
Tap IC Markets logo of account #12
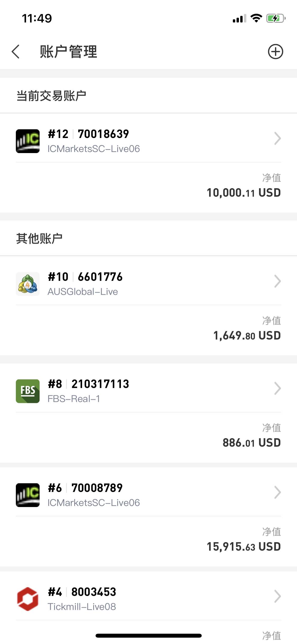(28, 141)
